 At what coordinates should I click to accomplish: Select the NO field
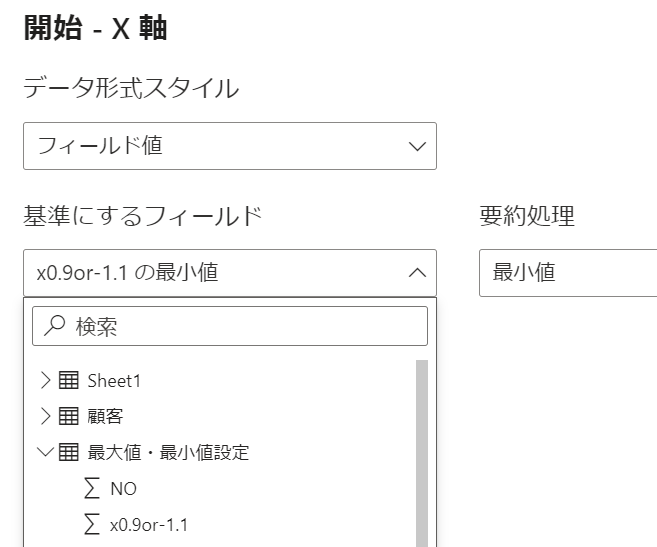click(124, 489)
